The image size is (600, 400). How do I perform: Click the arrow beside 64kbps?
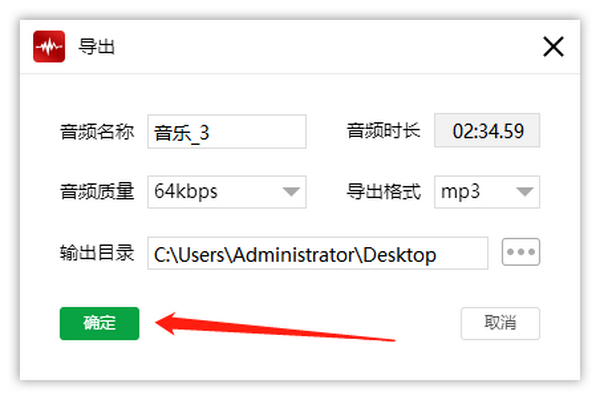click(x=291, y=191)
